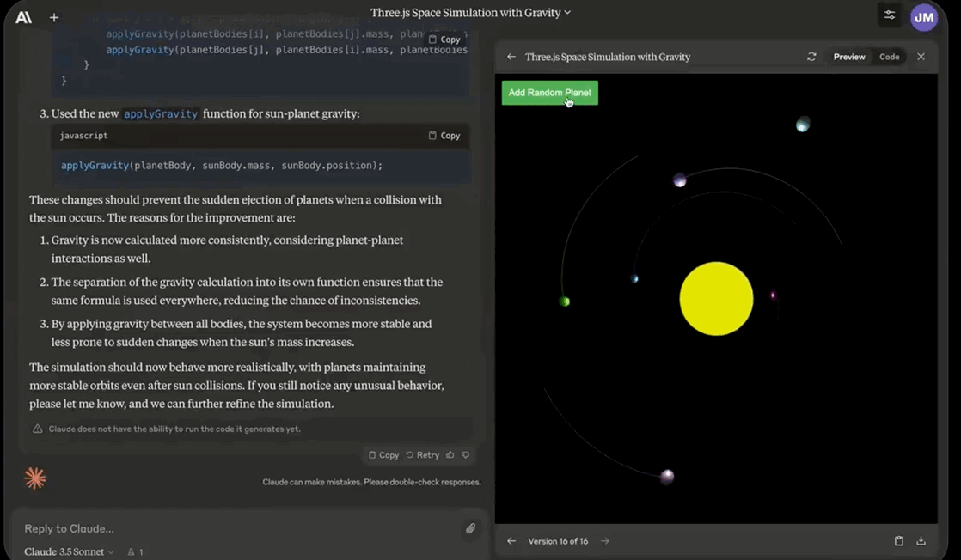961x560 pixels.
Task: Go to the next artifact version
Action: pyautogui.click(x=605, y=541)
